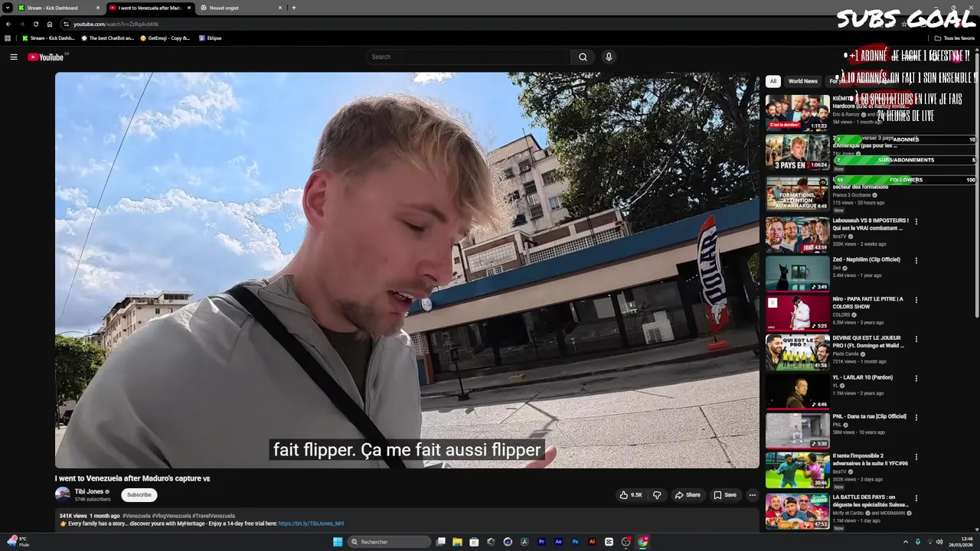Like the video with 9.5K thumbs up
This screenshot has height=551, width=980.
(632, 495)
